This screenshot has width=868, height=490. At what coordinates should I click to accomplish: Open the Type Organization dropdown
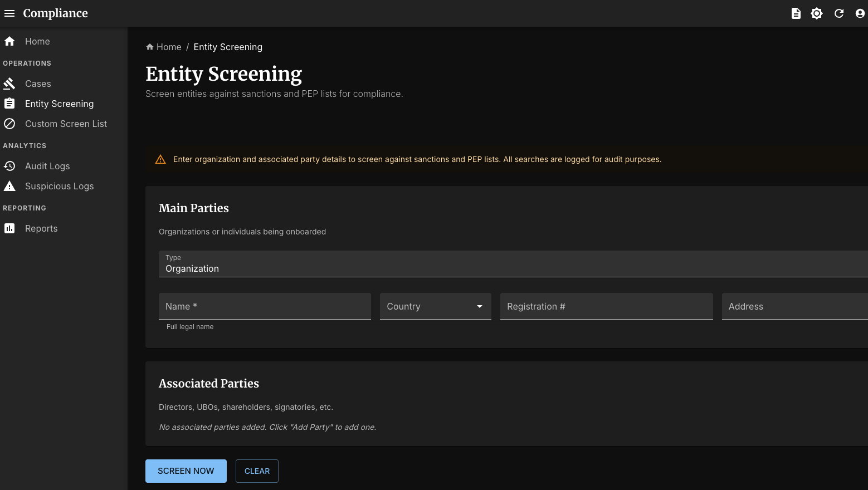[x=513, y=263]
